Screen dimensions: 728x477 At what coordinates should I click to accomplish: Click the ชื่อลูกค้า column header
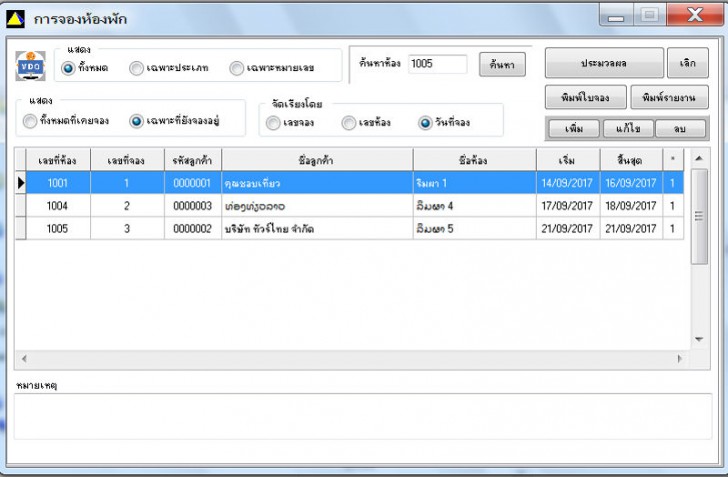(x=317, y=161)
